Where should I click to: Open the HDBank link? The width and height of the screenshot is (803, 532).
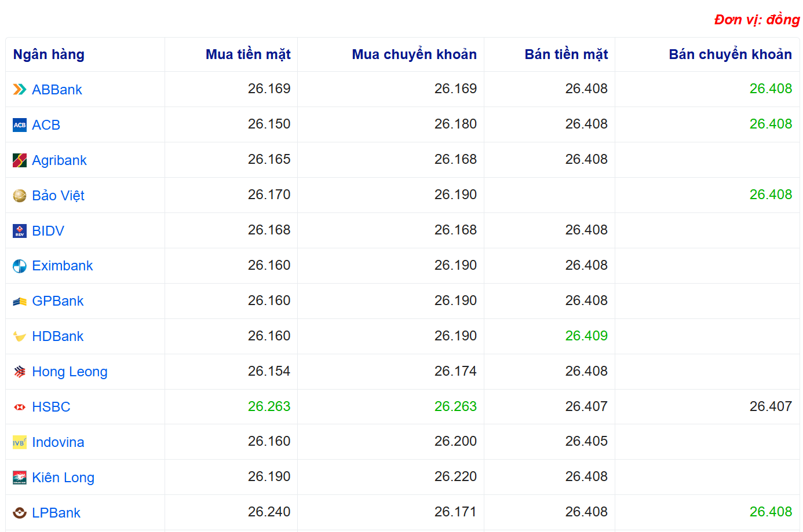point(58,336)
